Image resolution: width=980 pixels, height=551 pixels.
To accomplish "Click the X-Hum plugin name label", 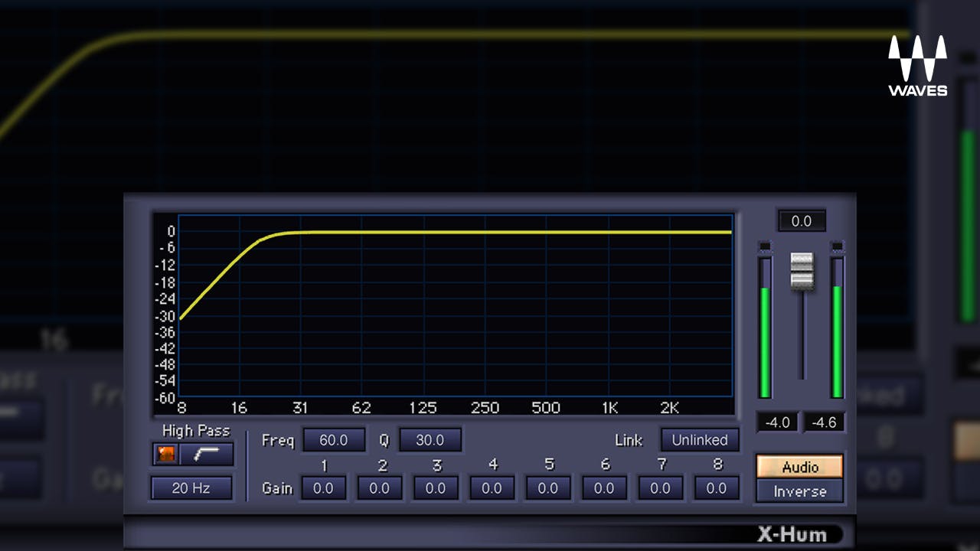I will tap(792, 533).
